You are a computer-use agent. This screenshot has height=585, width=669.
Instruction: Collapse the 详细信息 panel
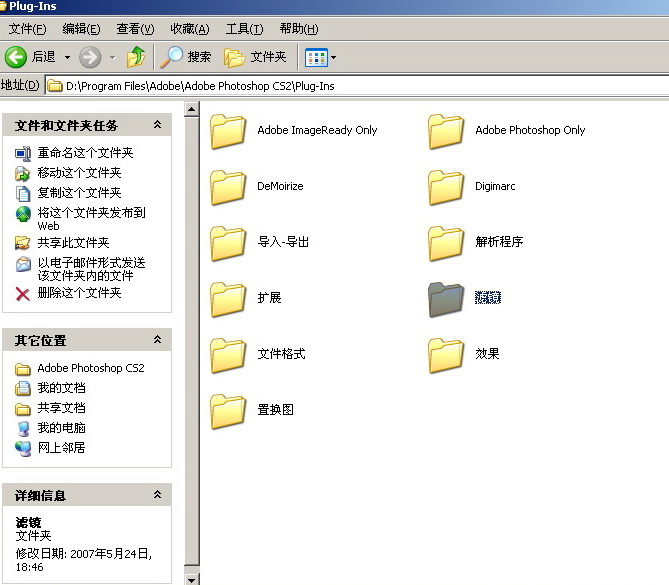click(157, 495)
